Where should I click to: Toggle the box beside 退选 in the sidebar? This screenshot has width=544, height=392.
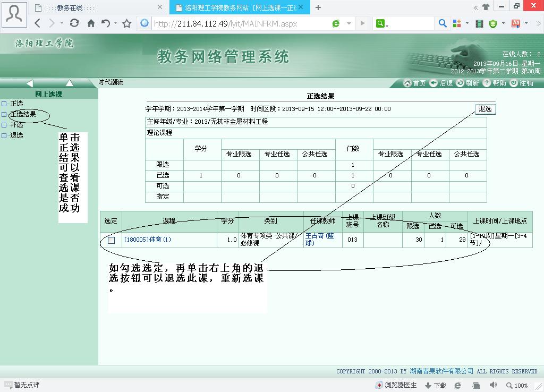point(4,135)
